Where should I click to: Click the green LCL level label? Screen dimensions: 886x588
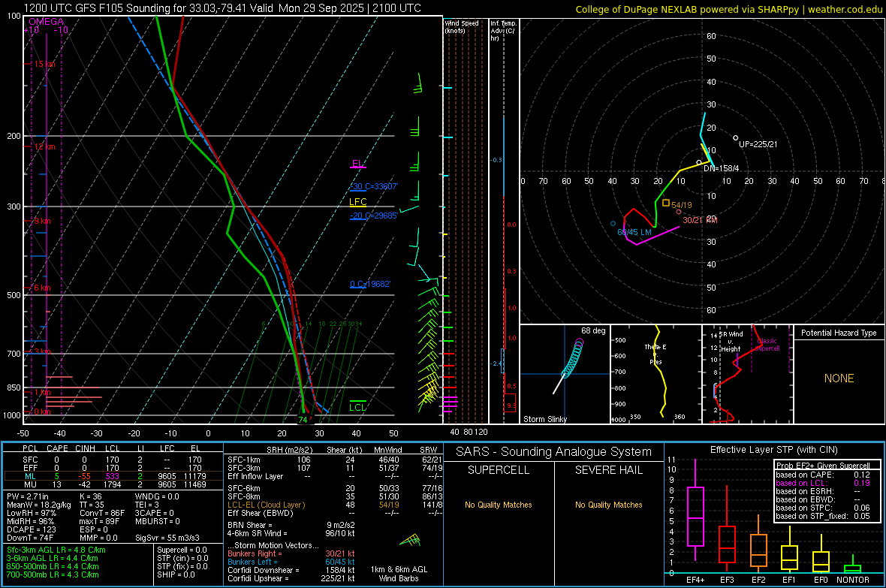357,407
